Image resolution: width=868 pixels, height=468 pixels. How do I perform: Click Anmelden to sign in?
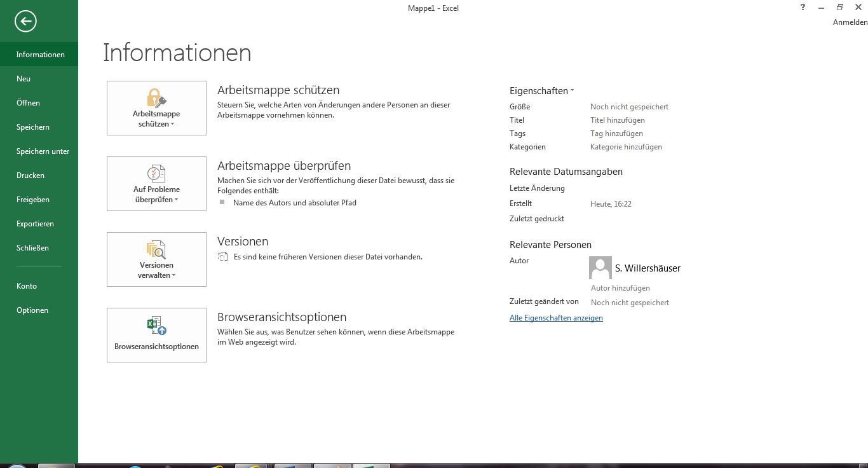[850, 22]
